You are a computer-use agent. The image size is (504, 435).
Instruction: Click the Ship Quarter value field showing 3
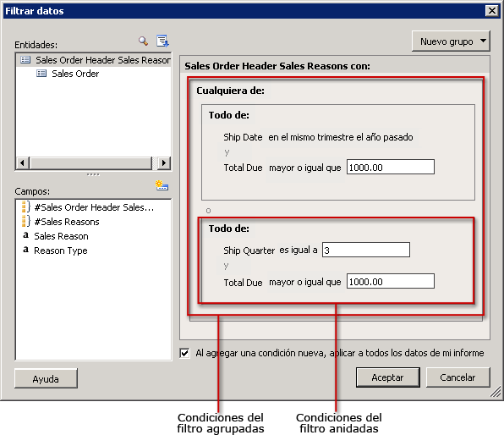(x=366, y=250)
